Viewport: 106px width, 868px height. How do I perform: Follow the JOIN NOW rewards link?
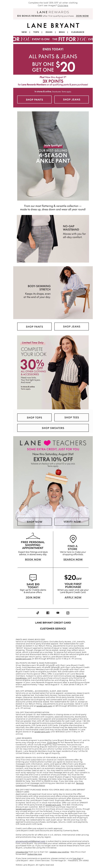(82, 16)
